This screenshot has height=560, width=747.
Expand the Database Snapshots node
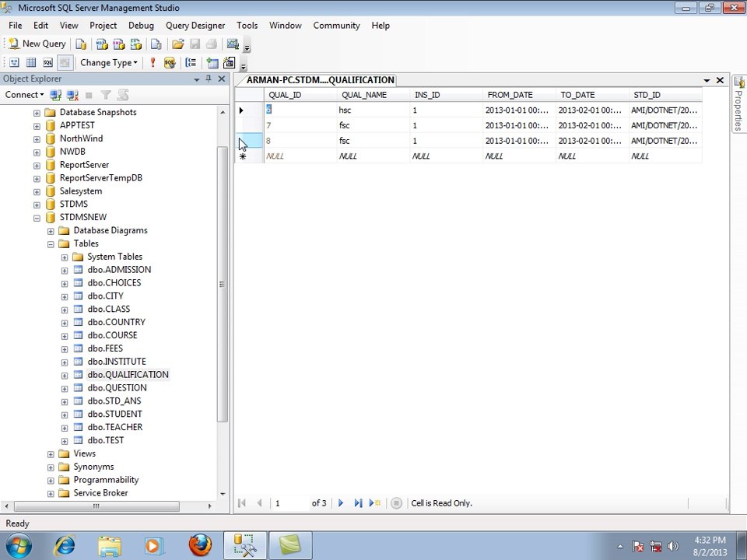[37, 113]
